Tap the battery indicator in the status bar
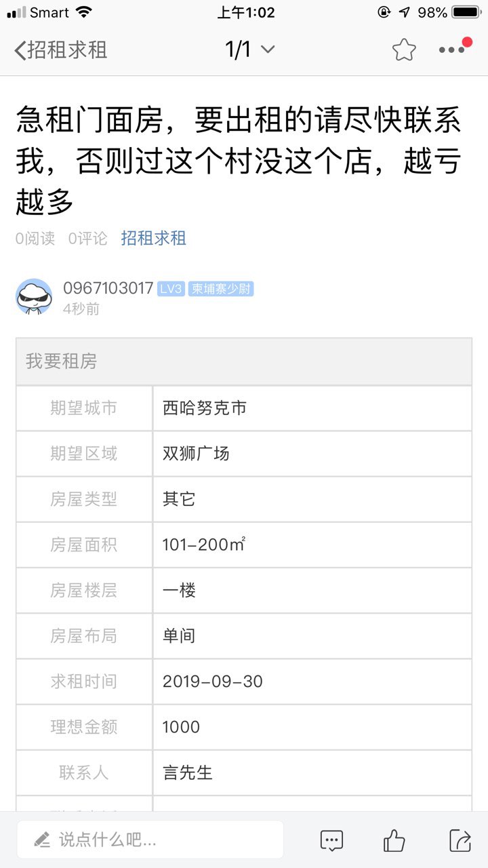 pos(466,12)
